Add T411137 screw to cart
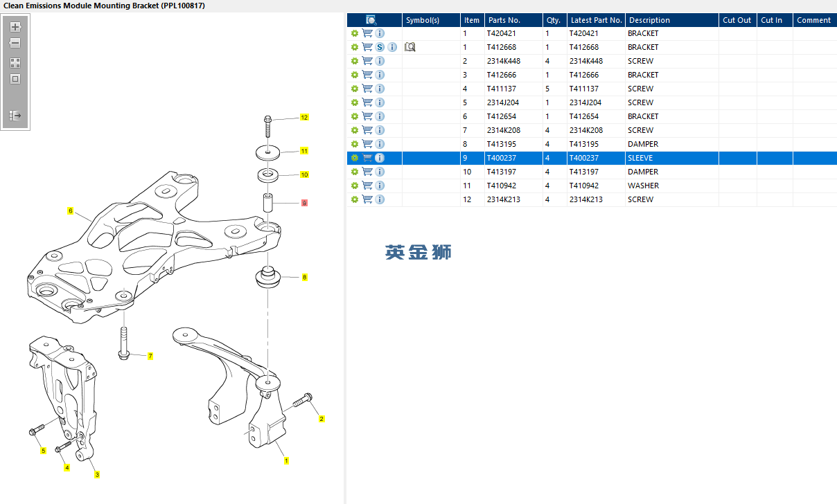Screen dimensions: 837x504 coord(367,89)
